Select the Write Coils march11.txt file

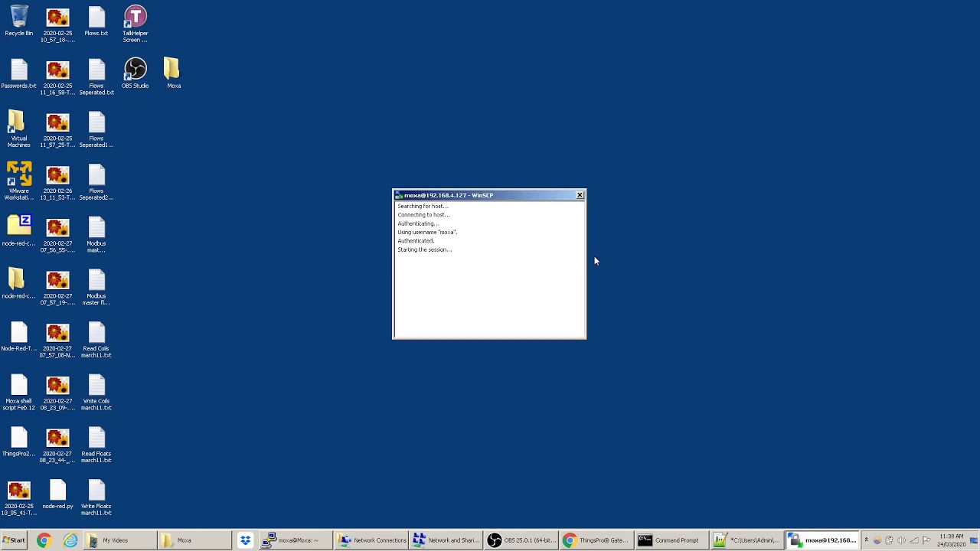pyautogui.click(x=96, y=393)
